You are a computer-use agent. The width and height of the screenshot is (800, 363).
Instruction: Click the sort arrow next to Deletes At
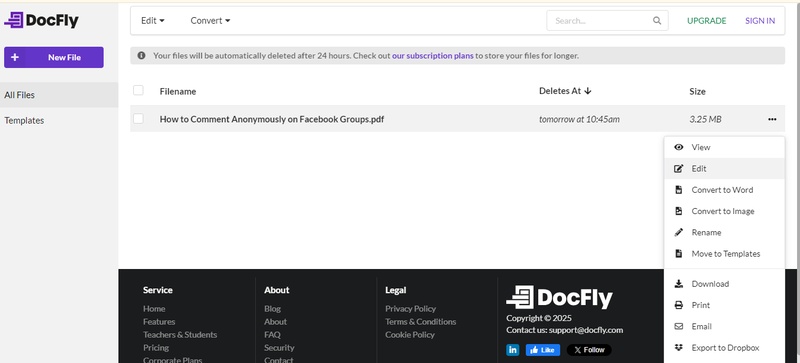[588, 91]
